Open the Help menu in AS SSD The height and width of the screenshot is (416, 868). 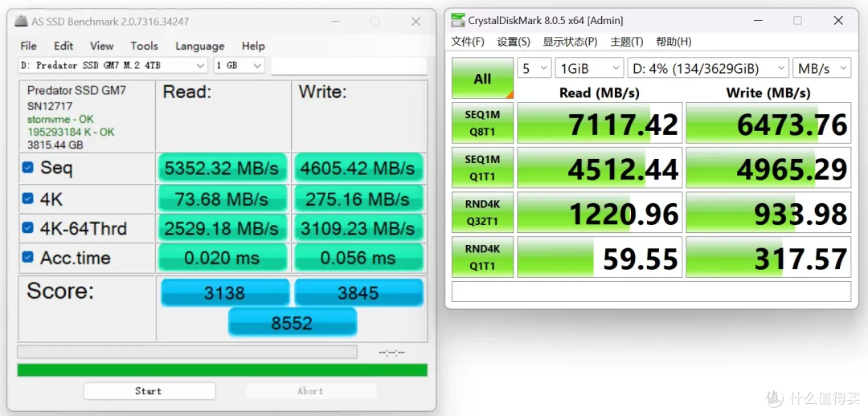click(253, 46)
